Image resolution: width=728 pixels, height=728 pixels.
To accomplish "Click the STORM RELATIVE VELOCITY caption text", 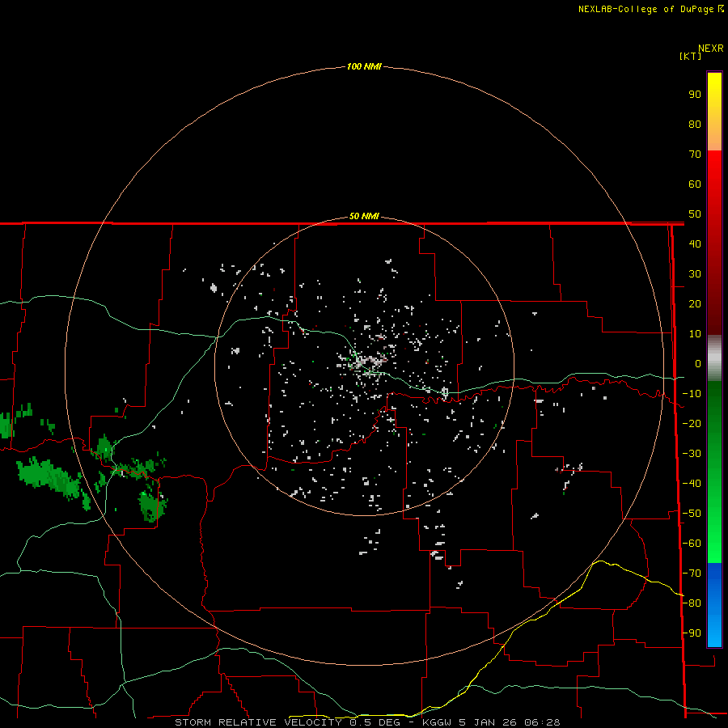I will point(258,722).
